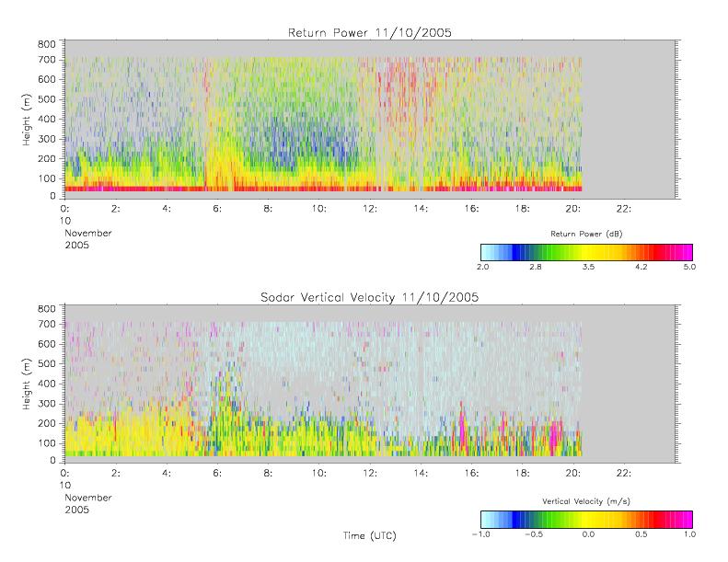Click 'Height (m)' label of Return Power plot
Screen dimensions: 728x562
pos(27,120)
